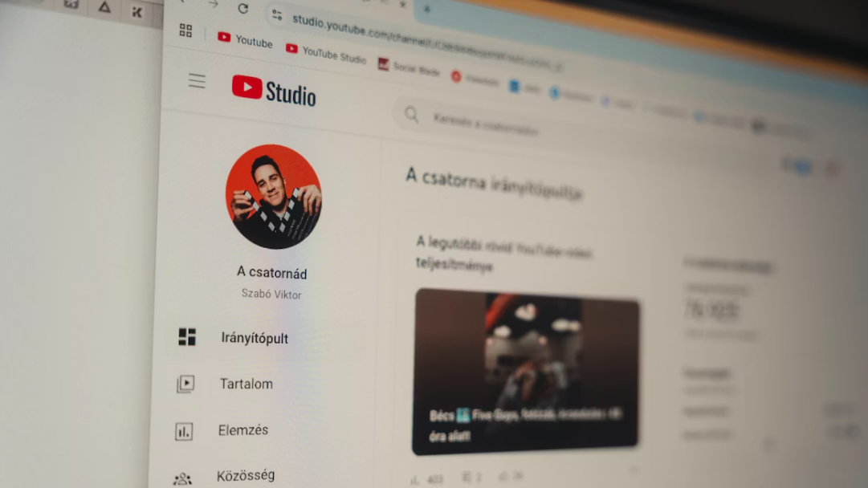Click the 'A csatorna irányítópultja' heading
The width and height of the screenshot is (868, 488).
click(x=494, y=184)
